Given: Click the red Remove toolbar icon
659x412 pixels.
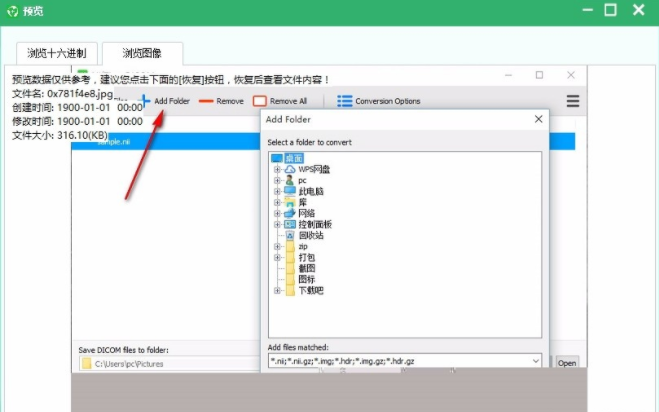Looking at the screenshot, I should (x=206, y=101).
